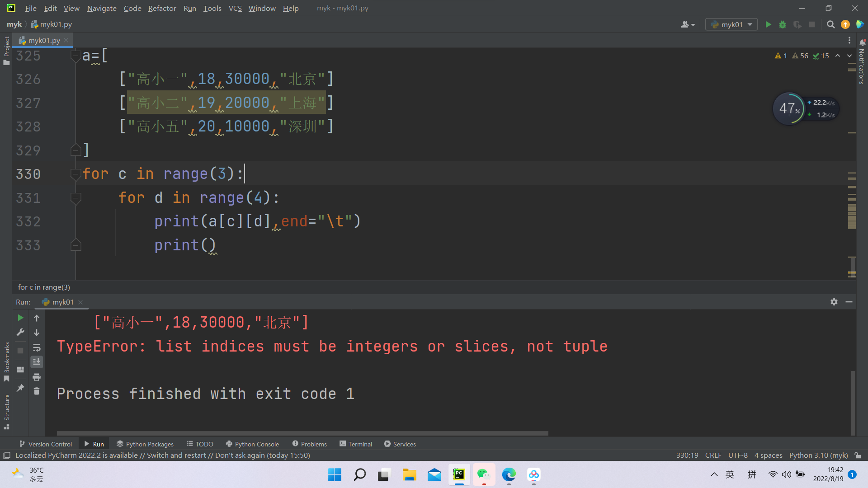Open the Navigate menu
The height and width of the screenshot is (488, 868).
(102, 8)
